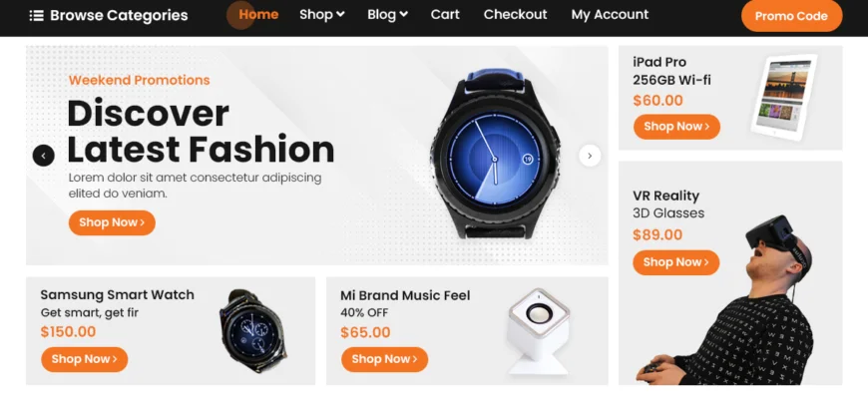This screenshot has width=868, height=399.
Task: Expand the Shop dropdown menu
Action: pos(321,14)
